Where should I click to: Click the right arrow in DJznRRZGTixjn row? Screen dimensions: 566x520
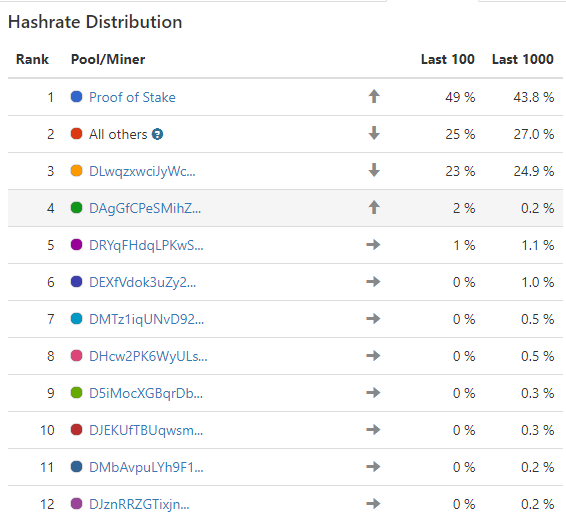(373, 503)
